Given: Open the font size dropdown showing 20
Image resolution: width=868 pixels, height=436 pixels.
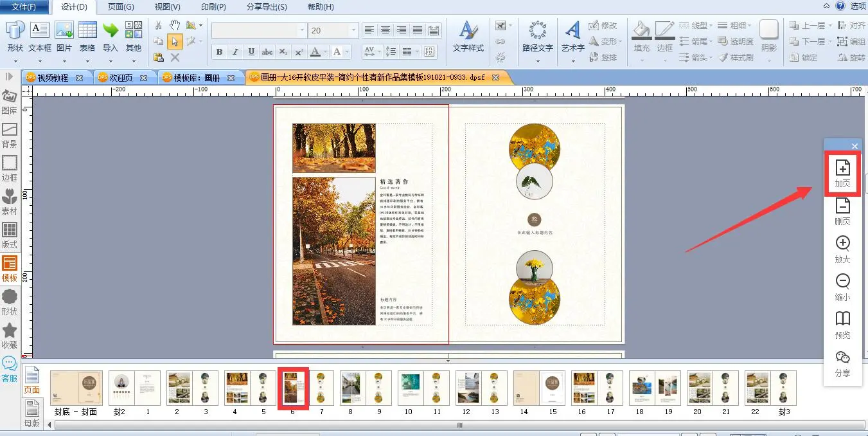Looking at the screenshot, I should click(353, 30).
